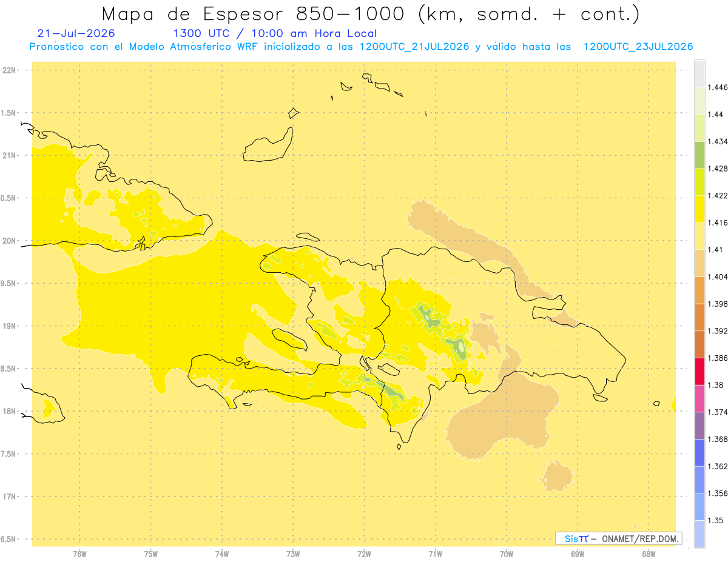Image resolution: width=728 pixels, height=562 pixels.
Task: Click the longitude label "76W"
Action: tap(79, 554)
